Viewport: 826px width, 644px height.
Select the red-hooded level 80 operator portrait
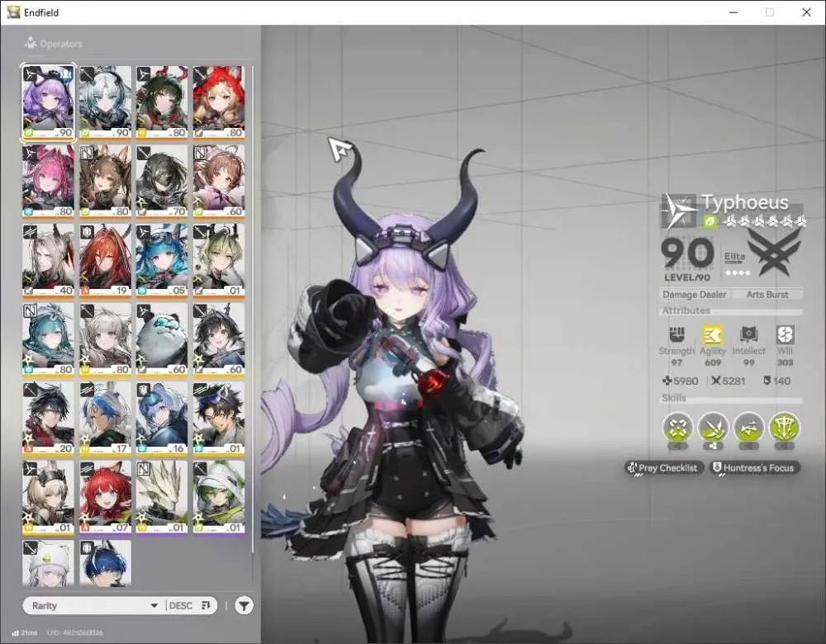(x=219, y=102)
